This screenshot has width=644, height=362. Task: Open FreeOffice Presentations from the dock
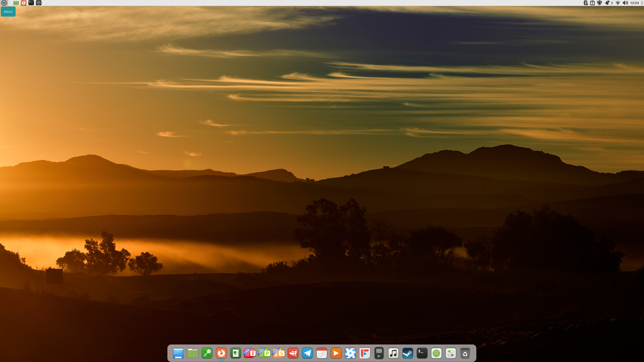point(278,353)
